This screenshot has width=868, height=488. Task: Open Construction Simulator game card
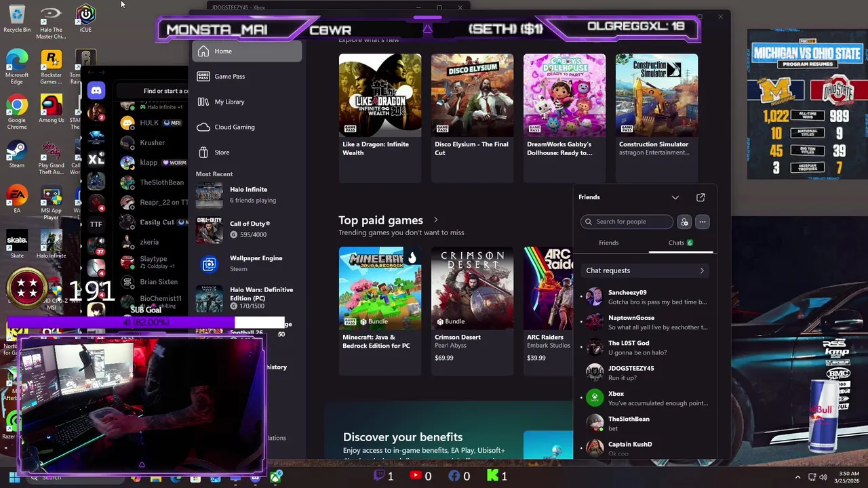pos(656,118)
